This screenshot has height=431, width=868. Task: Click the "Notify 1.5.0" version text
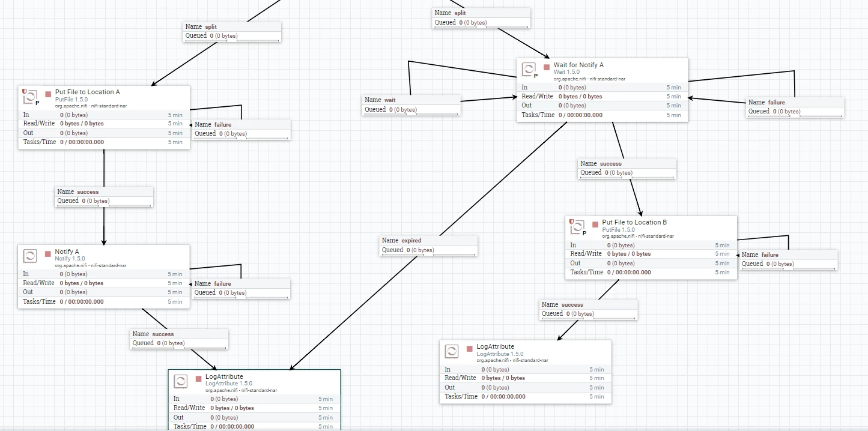click(x=70, y=259)
